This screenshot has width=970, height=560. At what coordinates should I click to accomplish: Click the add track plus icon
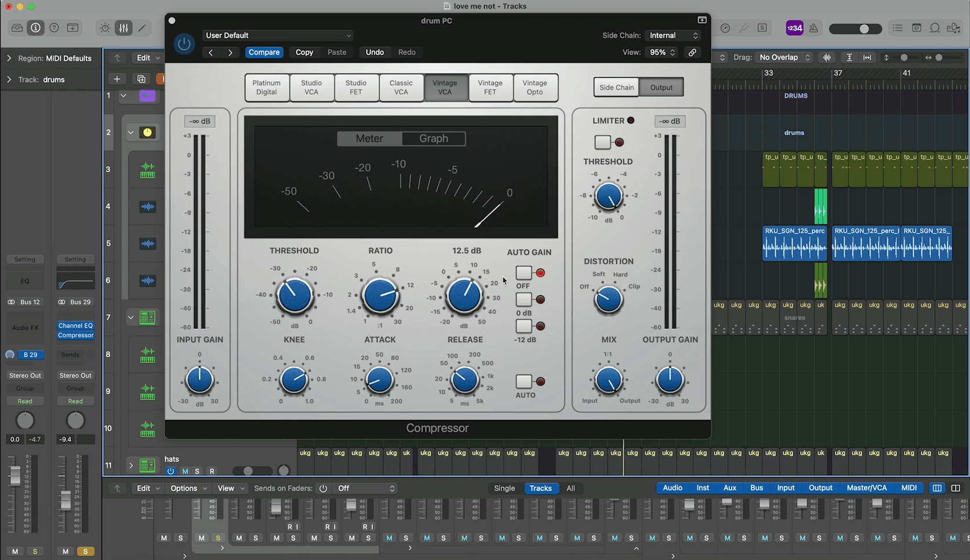117,79
